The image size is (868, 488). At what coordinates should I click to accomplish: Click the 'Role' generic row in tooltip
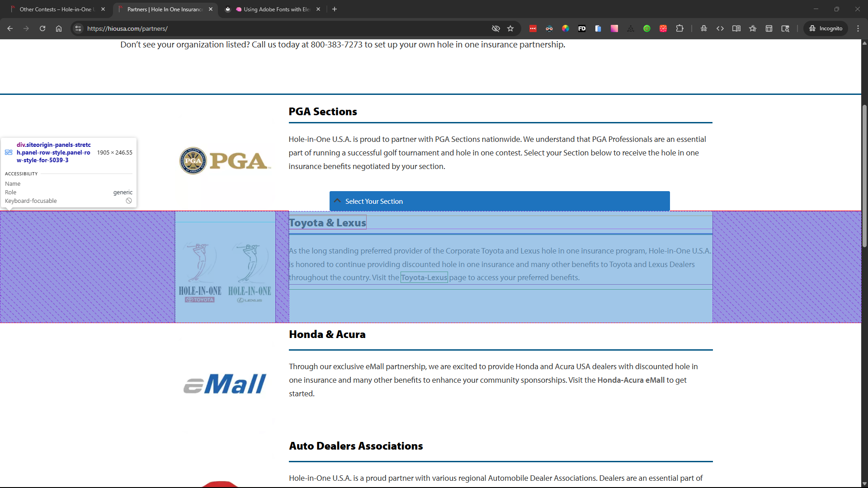coord(69,192)
